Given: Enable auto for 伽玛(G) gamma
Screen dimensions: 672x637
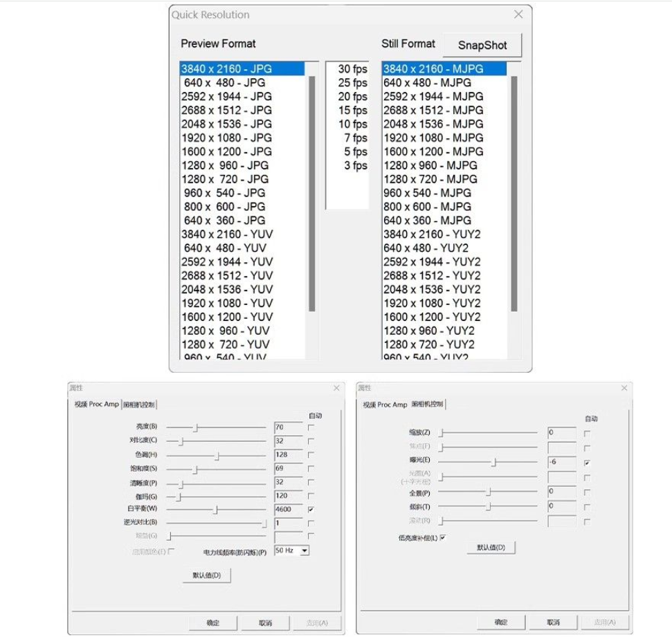Looking at the screenshot, I should tap(311, 496).
